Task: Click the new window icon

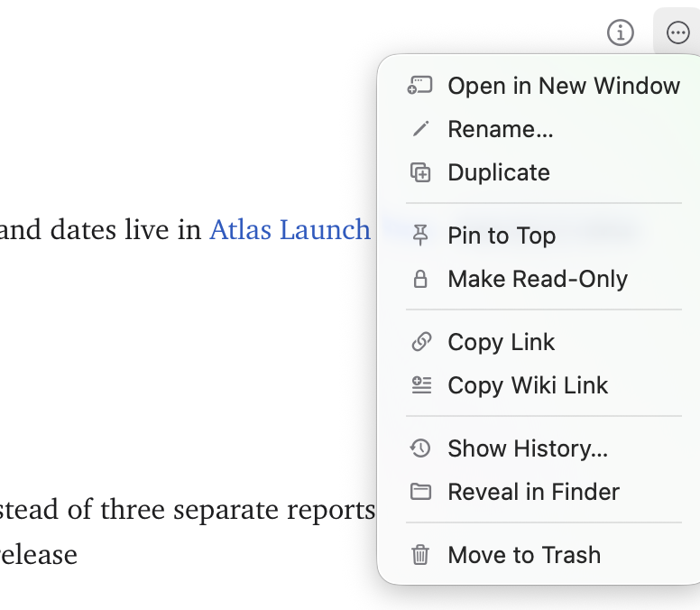Action: point(419,86)
